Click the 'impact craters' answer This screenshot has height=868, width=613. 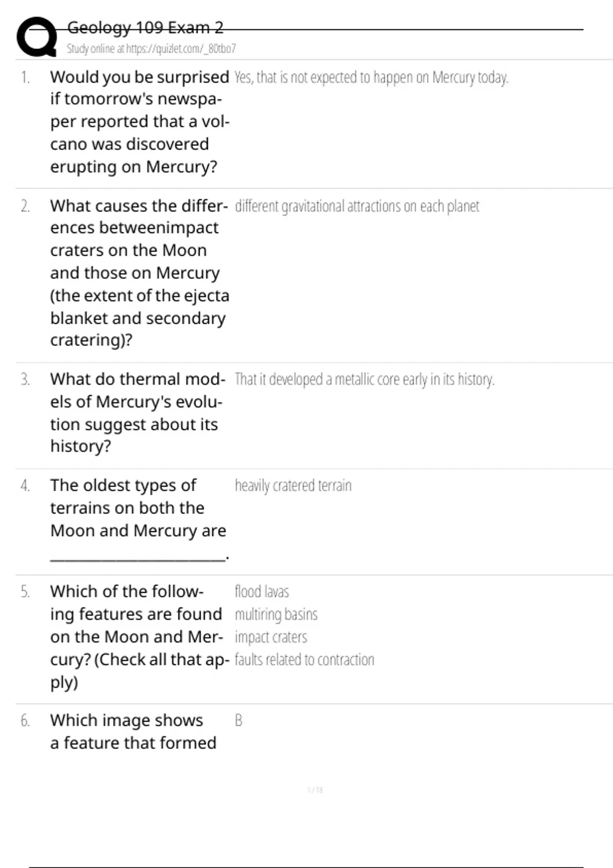click(x=271, y=637)
